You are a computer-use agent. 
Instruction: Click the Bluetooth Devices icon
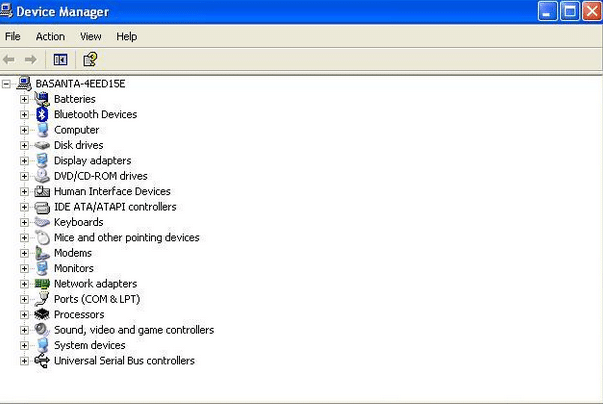pos(42,115)
